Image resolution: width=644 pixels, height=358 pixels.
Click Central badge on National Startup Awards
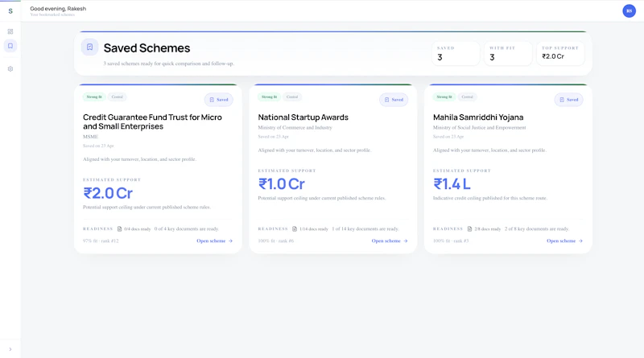pos(292,97)
